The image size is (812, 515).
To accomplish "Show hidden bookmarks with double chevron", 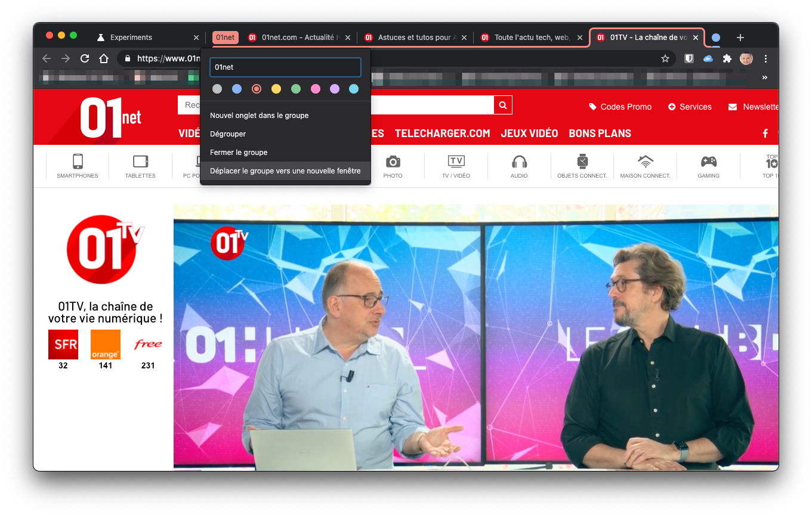I will (765, 77).
